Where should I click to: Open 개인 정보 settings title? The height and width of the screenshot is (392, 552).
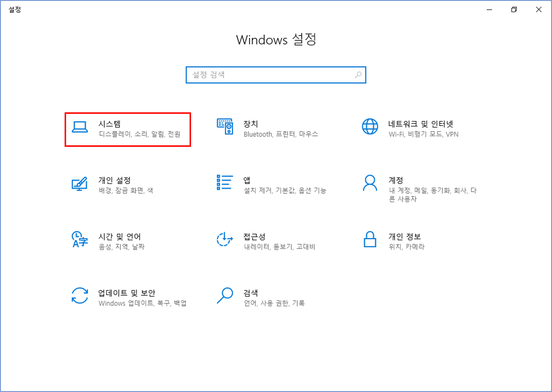click(405, 237)
